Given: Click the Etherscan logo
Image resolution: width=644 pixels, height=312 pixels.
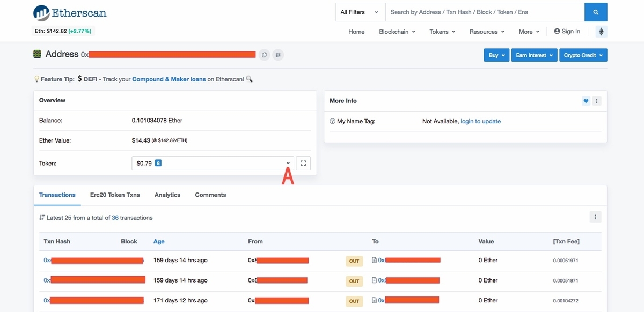Looking at the screenshot, I should tap(70, 13).
